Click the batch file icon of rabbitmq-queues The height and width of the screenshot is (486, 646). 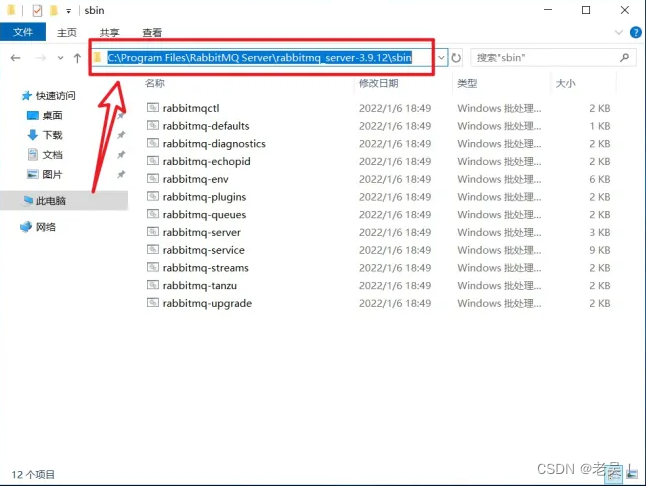[x=153, y=214]
